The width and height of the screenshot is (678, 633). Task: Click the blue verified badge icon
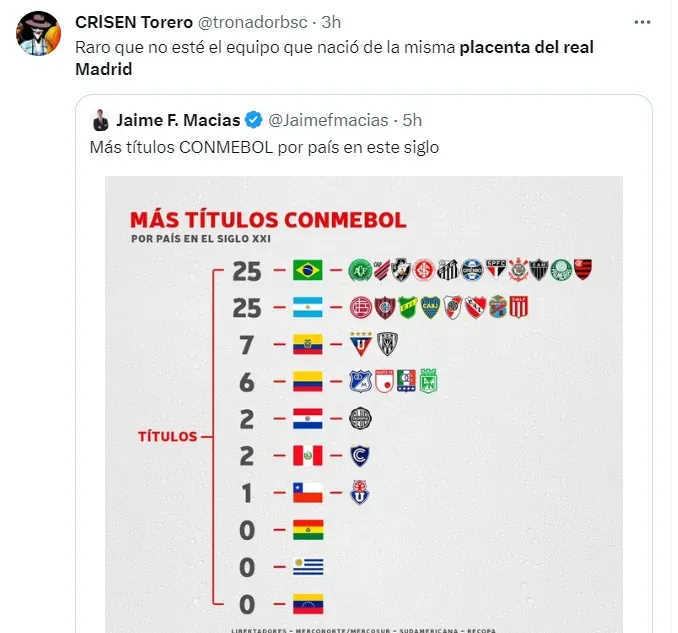tap(254, 120)
